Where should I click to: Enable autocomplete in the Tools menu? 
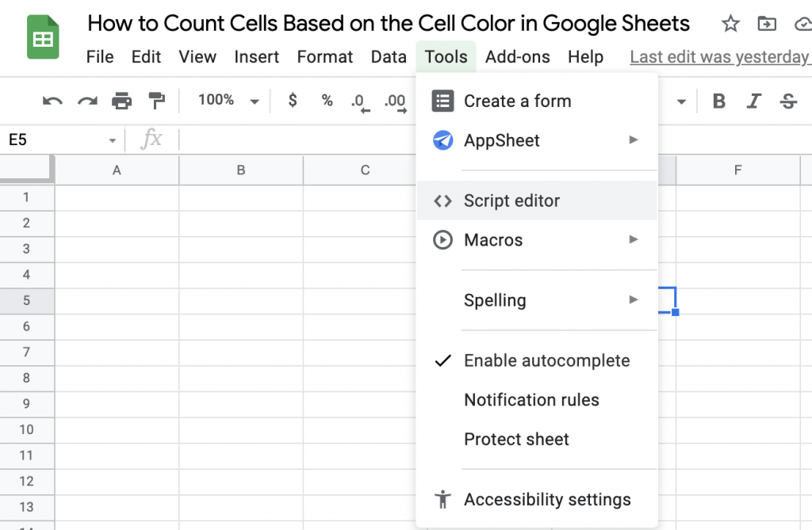[546, 360]
